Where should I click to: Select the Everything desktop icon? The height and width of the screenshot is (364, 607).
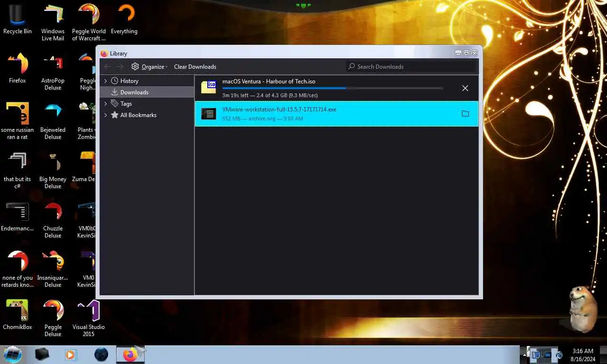(124, 20)
